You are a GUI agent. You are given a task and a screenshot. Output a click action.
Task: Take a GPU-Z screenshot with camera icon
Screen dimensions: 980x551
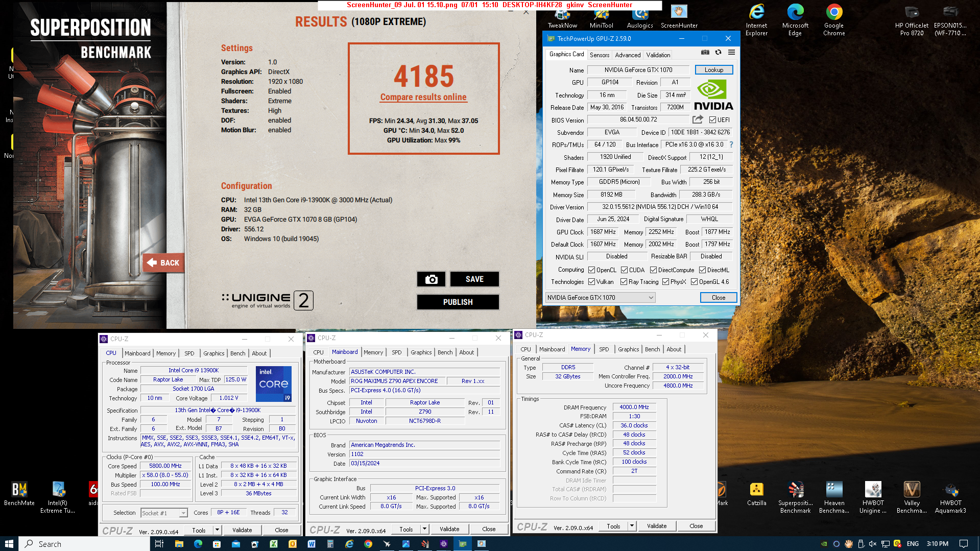[705, 53]
